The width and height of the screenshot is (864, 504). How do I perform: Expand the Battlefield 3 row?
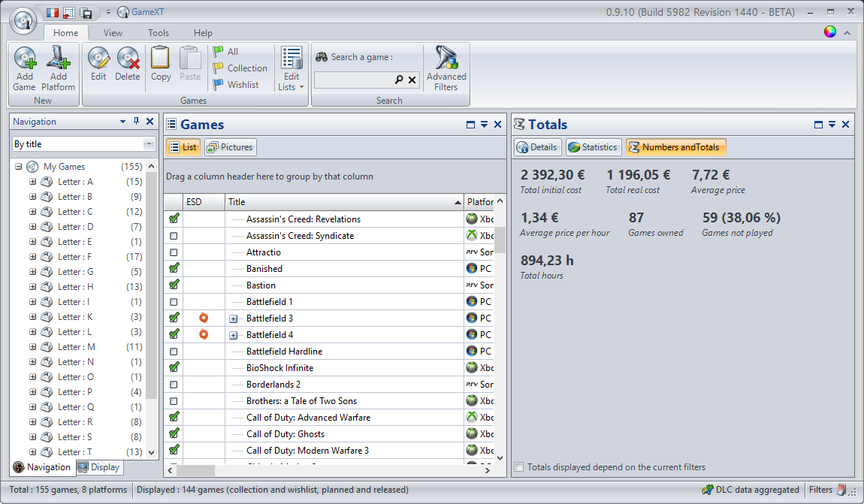click(233, 318)
